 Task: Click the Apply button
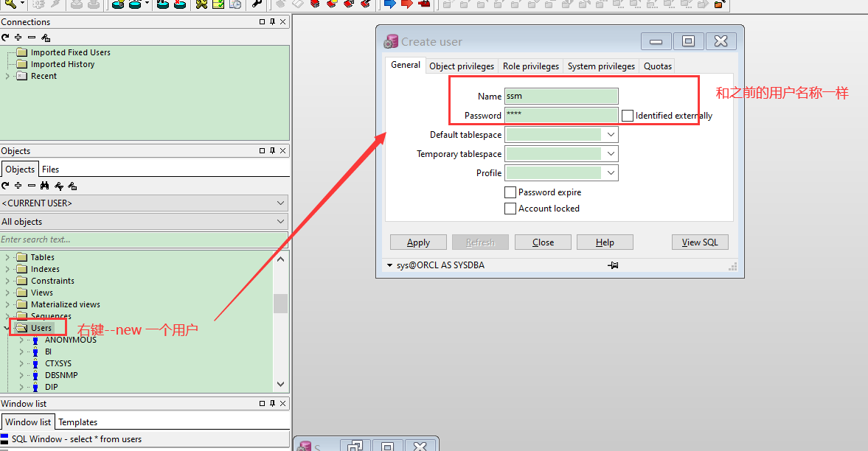point(418,242)
